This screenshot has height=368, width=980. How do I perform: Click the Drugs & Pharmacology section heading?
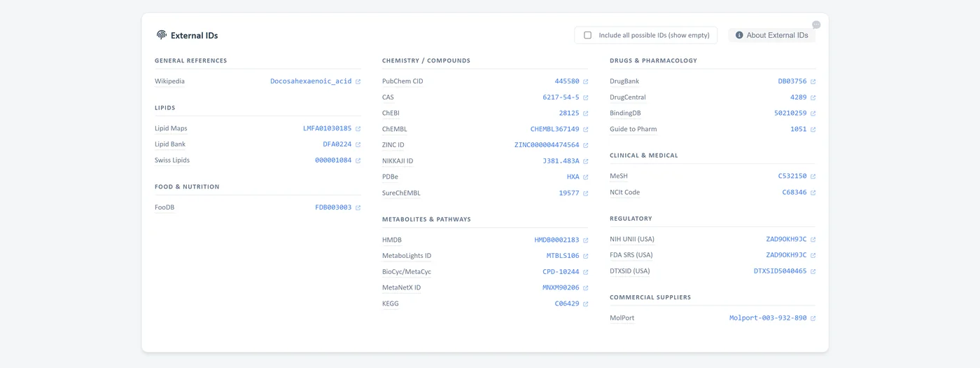(654, 61)
